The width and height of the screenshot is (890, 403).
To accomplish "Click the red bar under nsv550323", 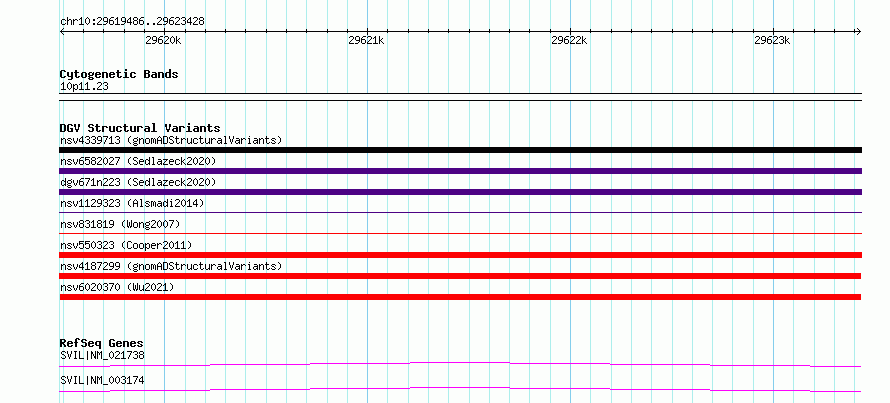I will (x=460, y=255).
